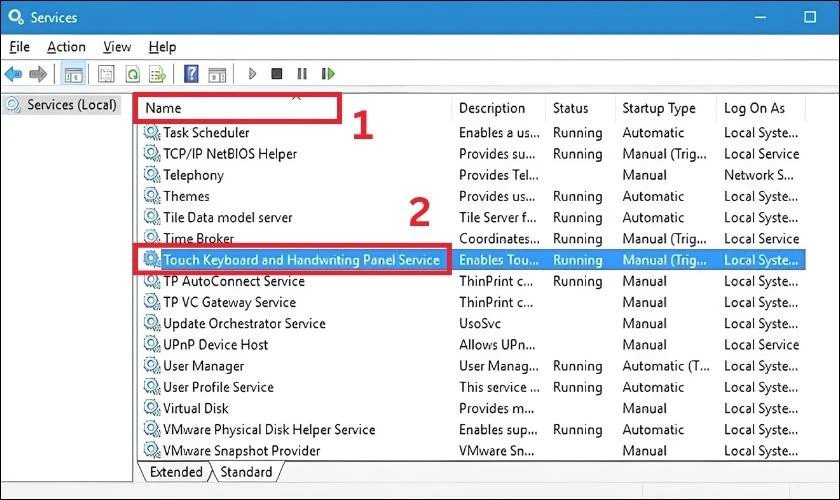Screen dimensions: 840x500
Task: Open the File menu
Action: pyautogui.click(x=19, y=47)
